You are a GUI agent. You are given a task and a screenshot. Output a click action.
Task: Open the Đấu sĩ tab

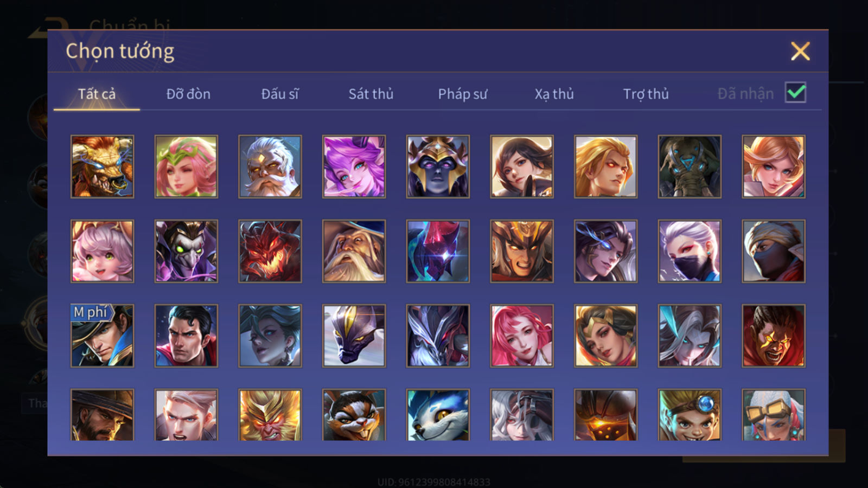point(280,94)
